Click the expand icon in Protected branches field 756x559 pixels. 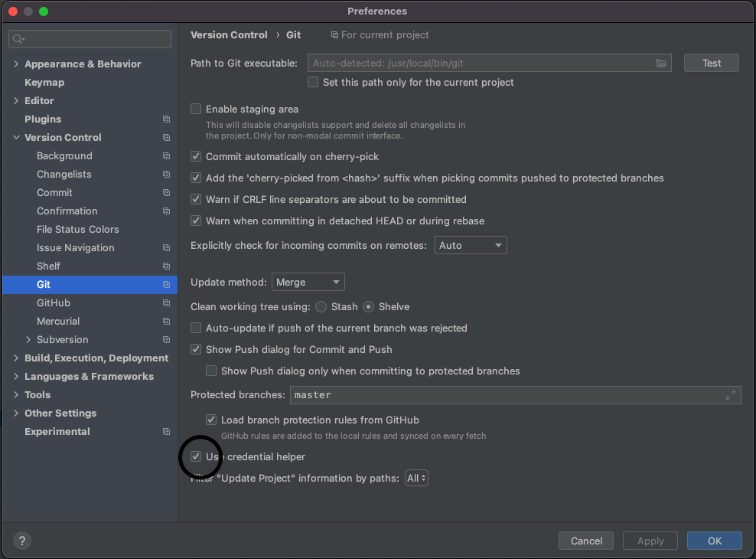[731, 395]
